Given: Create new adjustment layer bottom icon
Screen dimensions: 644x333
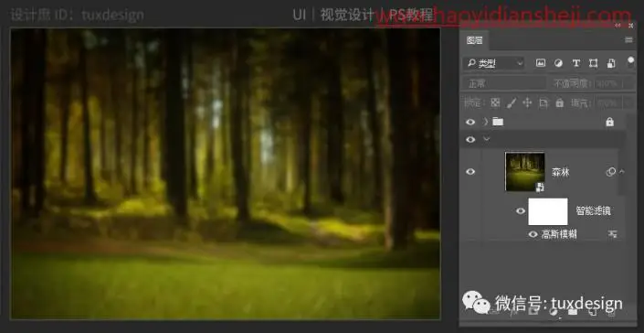Looking at the screenshot, I should coord(554,312).
